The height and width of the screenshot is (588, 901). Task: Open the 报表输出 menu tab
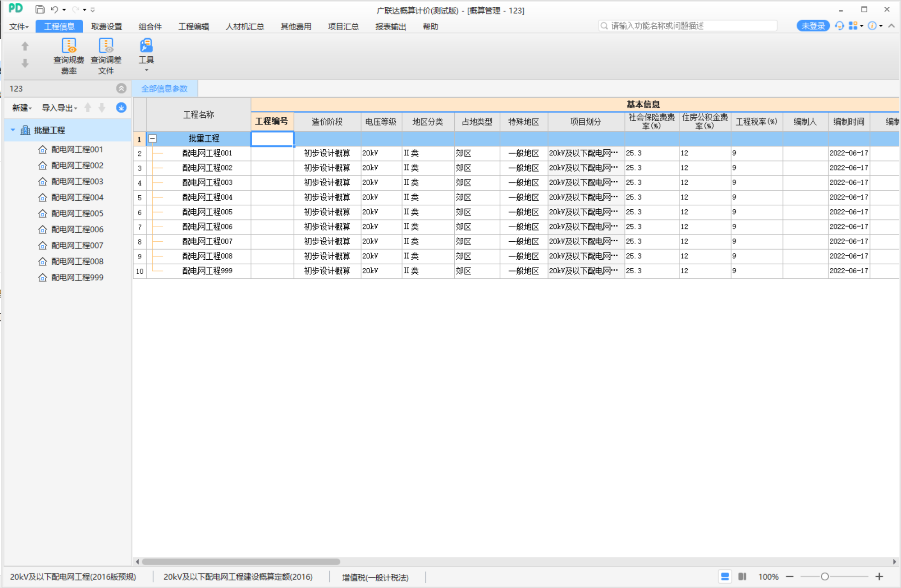tap(390, 26)
